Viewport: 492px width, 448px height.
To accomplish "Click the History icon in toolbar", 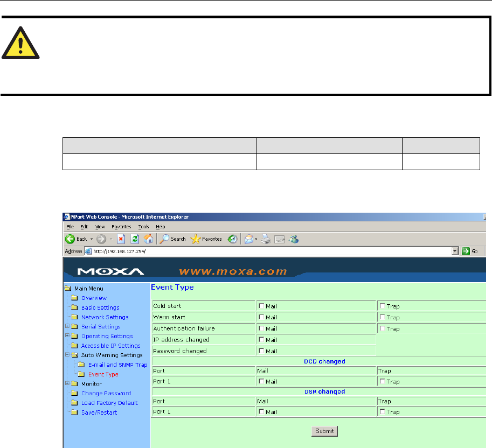I will click(x=232, y=239).
